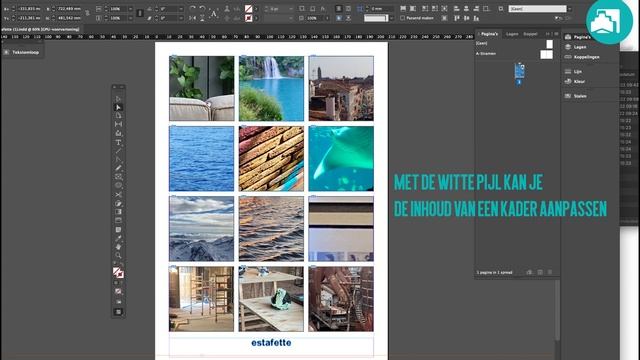
Task: Open the shear angle dropdown
Action: pos(181,18)
